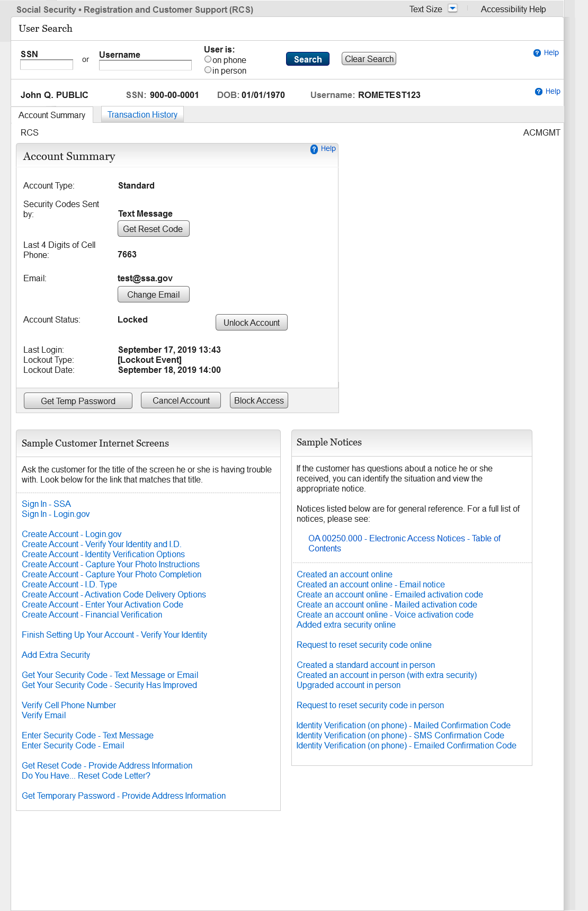Open 'Create Account - I.D. Type' link

click(x=69, y=584)
